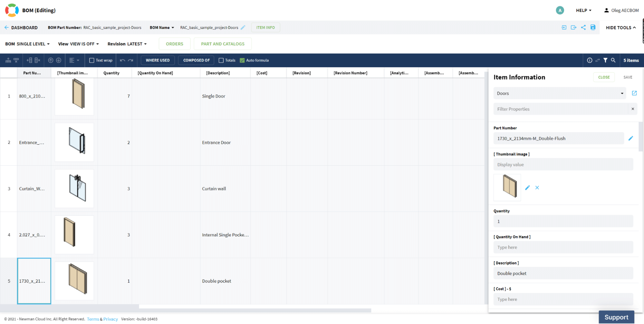Open the BOM SINGLE LEVEL dropdown

point(27,44)
